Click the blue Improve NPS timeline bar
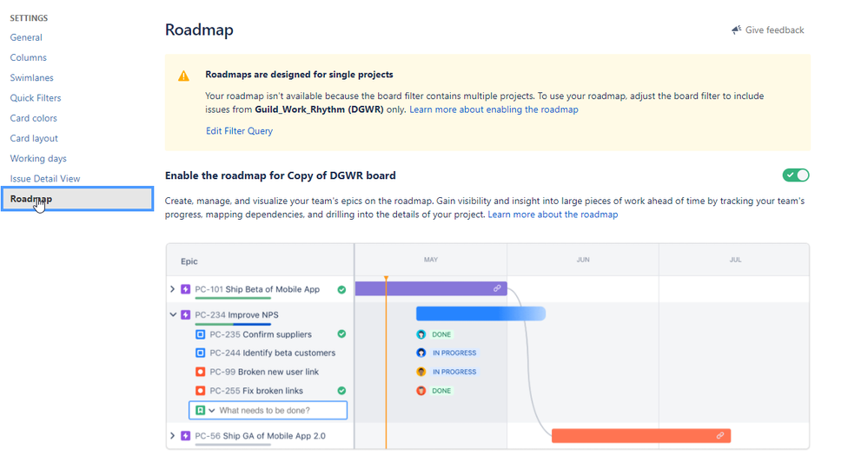Viewport: 868px width, 476px height. tap(480, 314)
